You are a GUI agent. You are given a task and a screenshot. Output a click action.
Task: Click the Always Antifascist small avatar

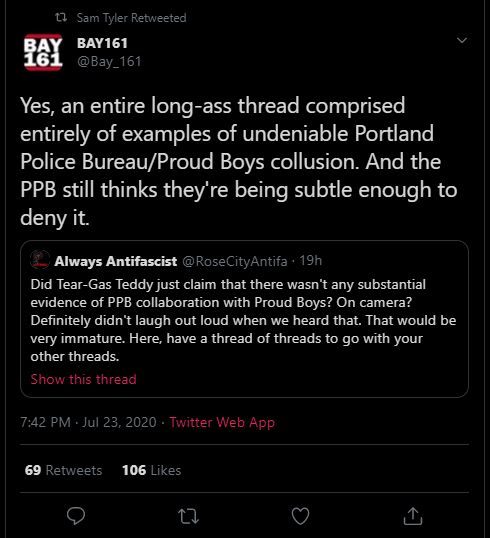click(40, 259)
